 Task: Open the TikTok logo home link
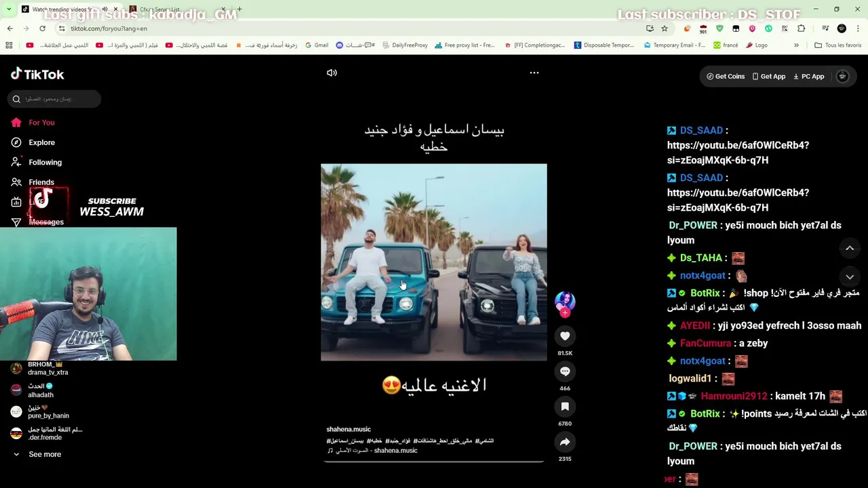(x=37, y=75)
